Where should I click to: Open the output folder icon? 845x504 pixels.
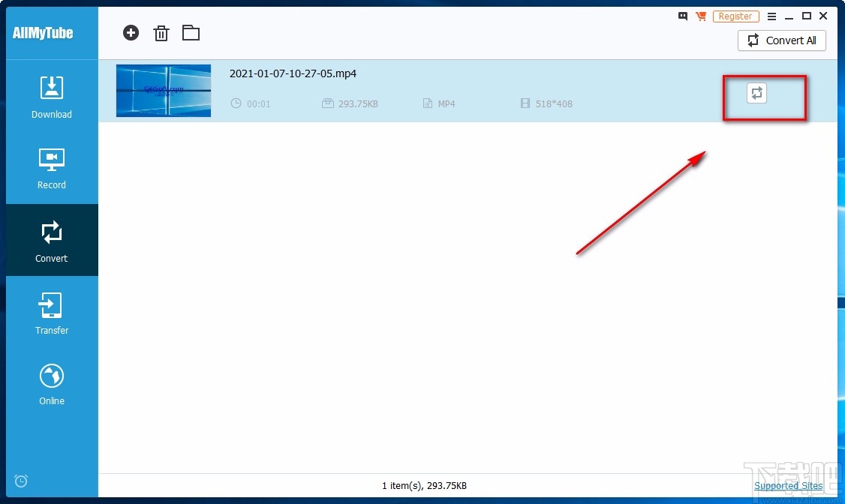coord(191,32)
